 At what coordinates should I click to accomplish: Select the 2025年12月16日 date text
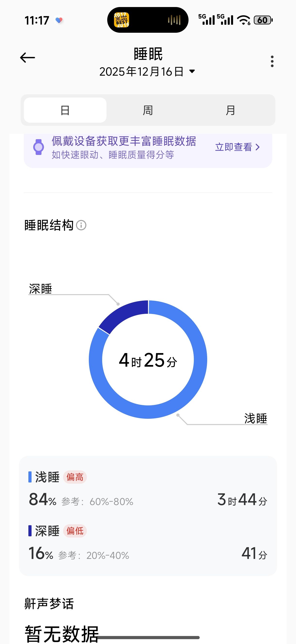[141, 72]
